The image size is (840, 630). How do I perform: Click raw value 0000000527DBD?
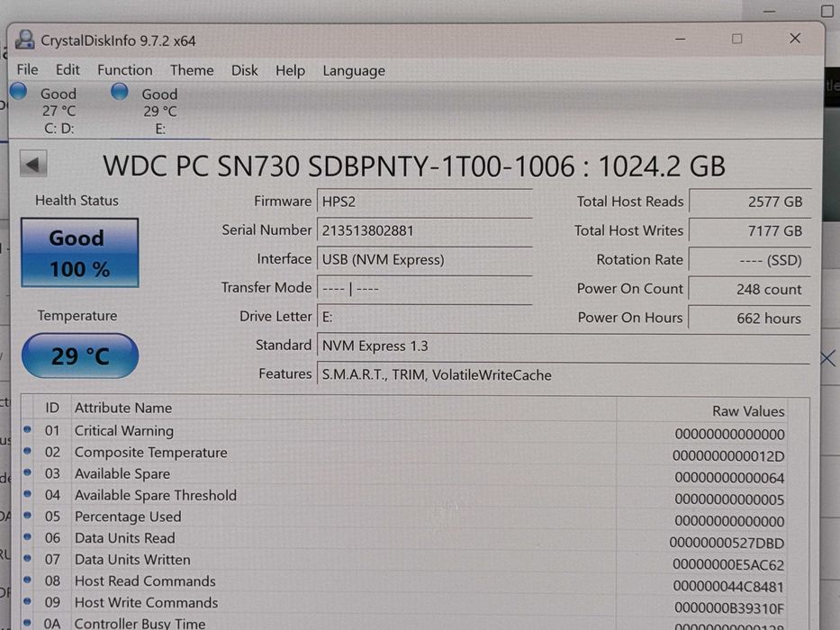(727, 544)
